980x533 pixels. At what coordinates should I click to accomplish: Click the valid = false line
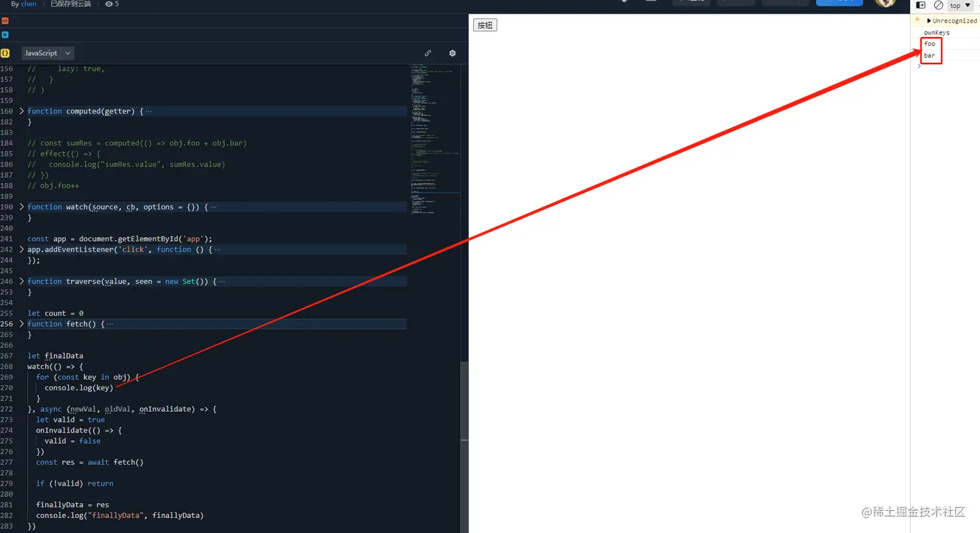coord(73,441)
